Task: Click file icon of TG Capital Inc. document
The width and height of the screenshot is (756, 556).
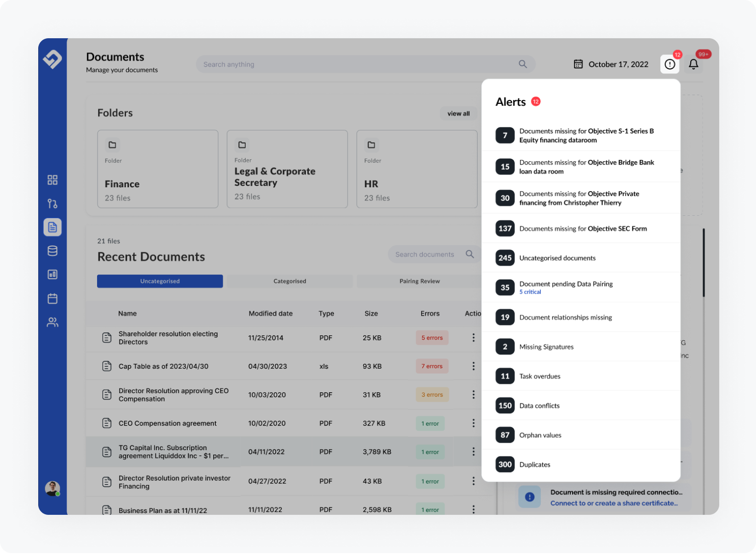Action: tap(107, 452)
